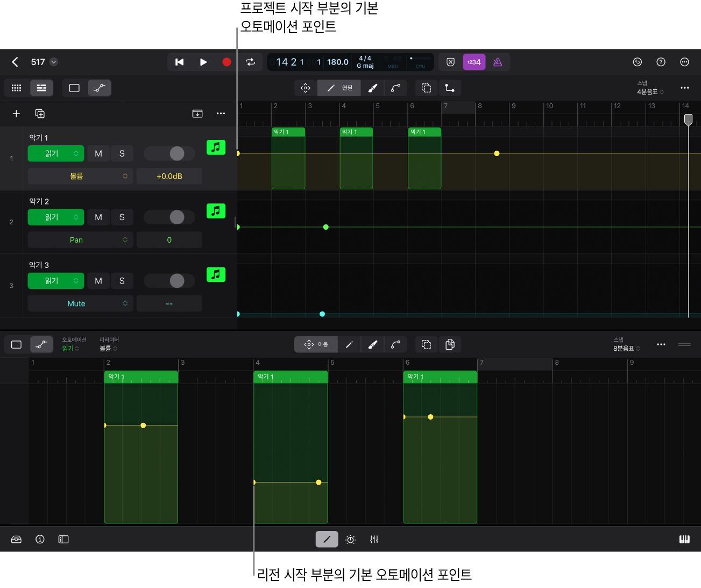This screenshot has width=701, height=588.
Task: Open the top-right more options menu
Action: click(684, 62)
